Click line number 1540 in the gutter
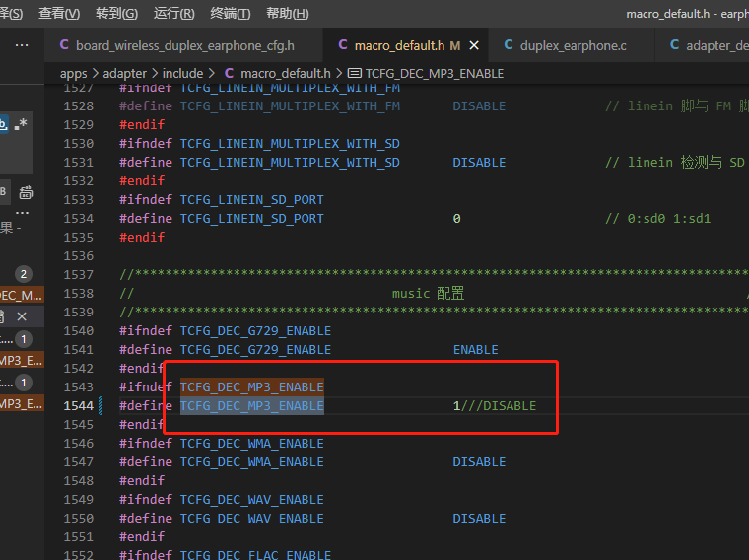The width and height of the screenshot is (749, 560). [78, 331]
